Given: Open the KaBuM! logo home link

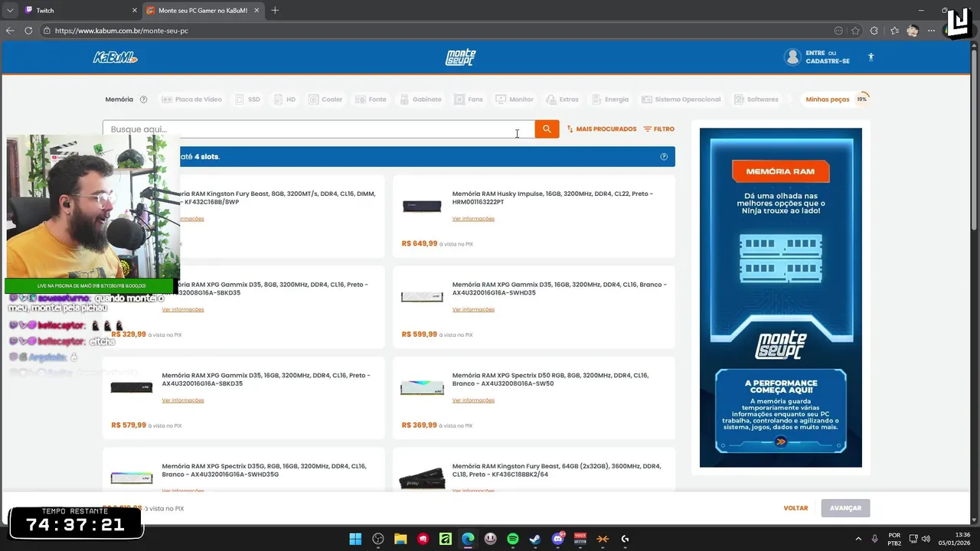Looking at the screenshot, I should pos(115,57).
